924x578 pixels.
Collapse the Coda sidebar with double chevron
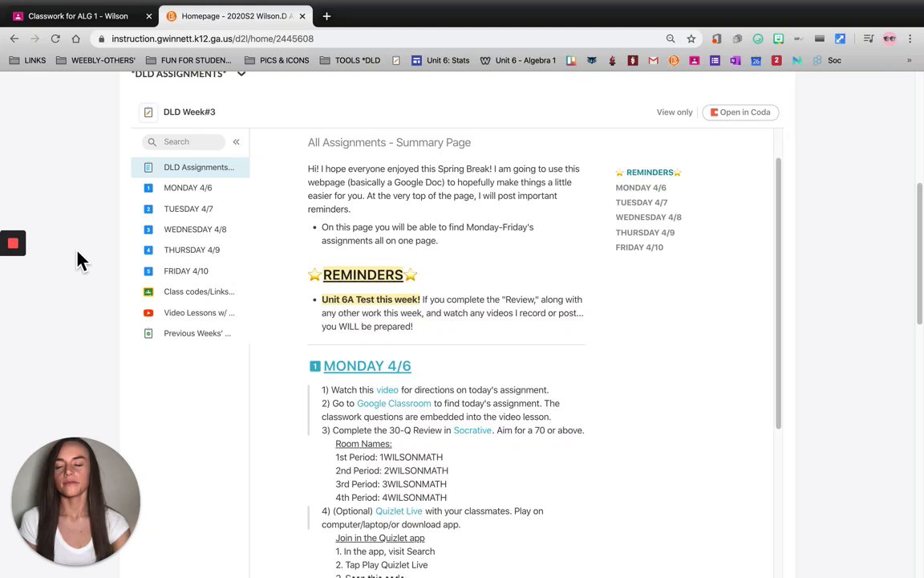[237, 141]
